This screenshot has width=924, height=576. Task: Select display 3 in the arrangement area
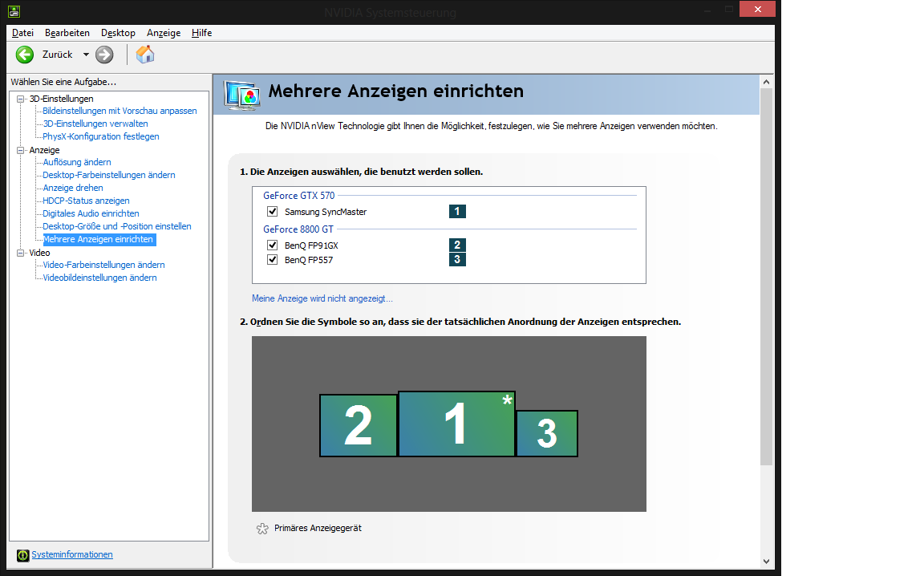tap(547, 433)
